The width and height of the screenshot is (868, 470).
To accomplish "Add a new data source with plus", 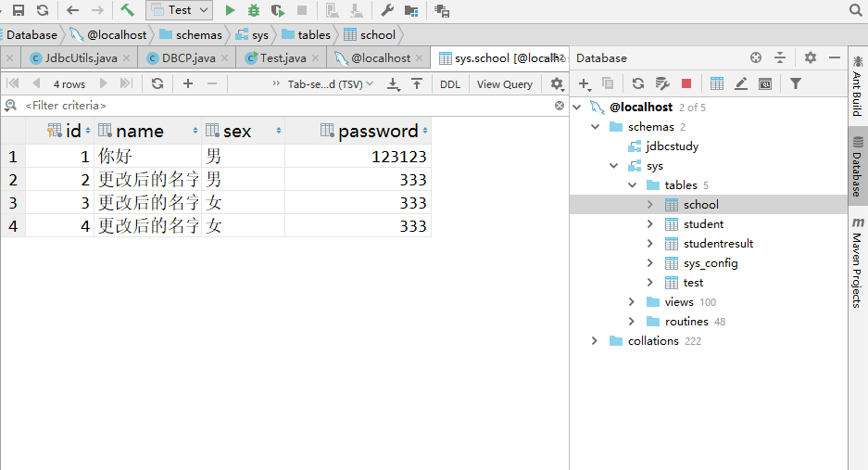I will point(584,83).
